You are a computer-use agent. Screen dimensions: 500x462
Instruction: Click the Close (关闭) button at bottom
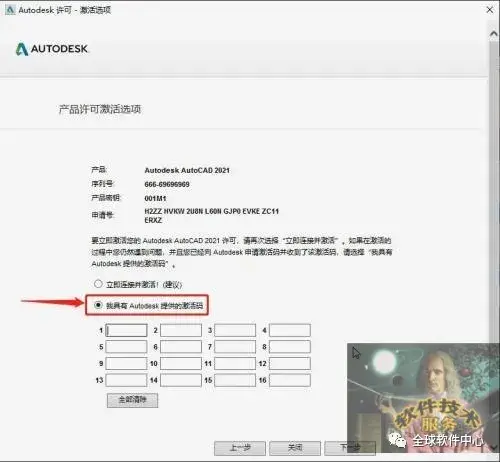click(295, 448)
